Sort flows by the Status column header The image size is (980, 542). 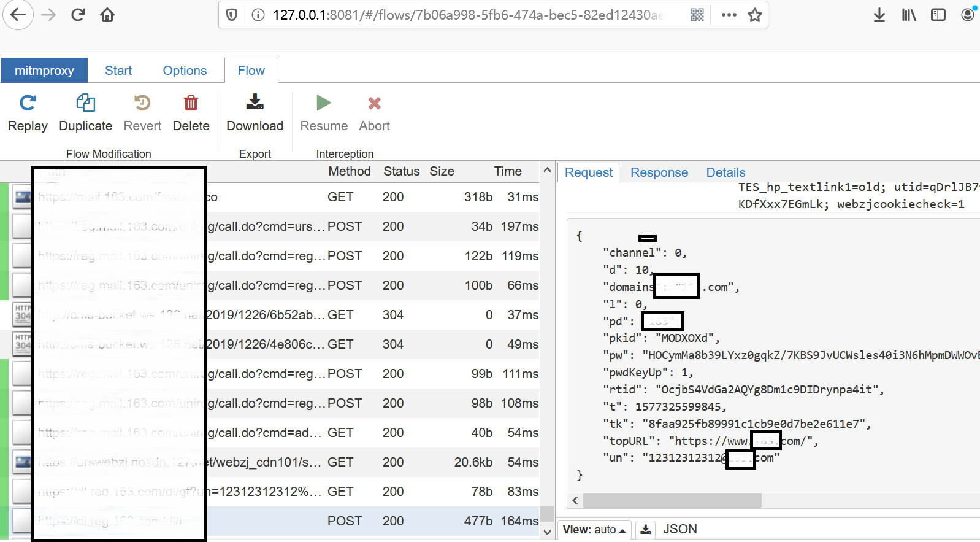[402, 171]
